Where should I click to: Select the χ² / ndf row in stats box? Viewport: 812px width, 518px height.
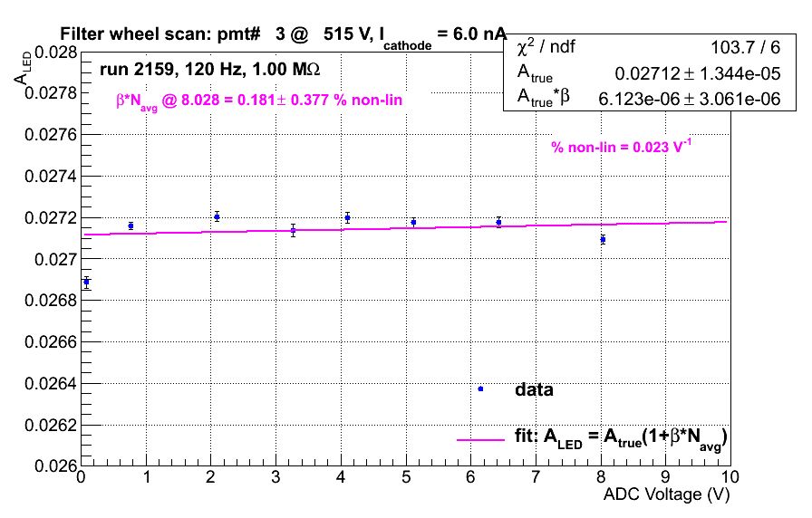coord(650,47)
